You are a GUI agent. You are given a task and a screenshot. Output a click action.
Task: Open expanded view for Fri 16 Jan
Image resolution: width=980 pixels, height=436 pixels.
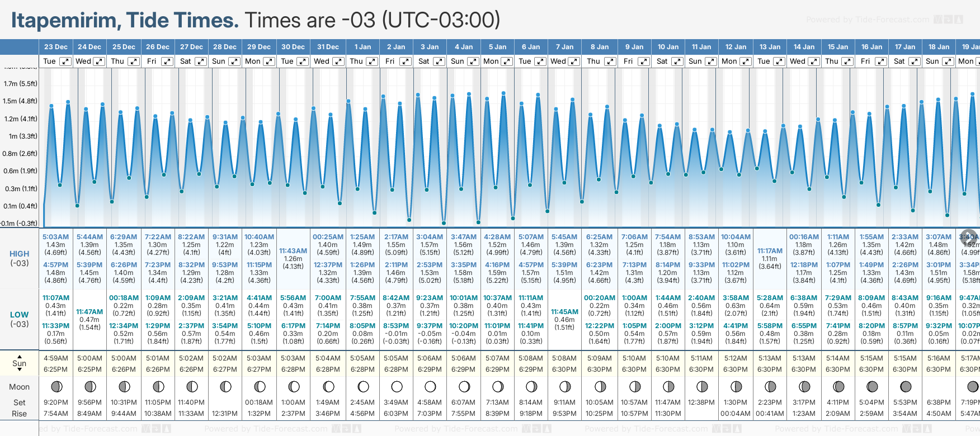pyautogui.click(x=880, y=61)
